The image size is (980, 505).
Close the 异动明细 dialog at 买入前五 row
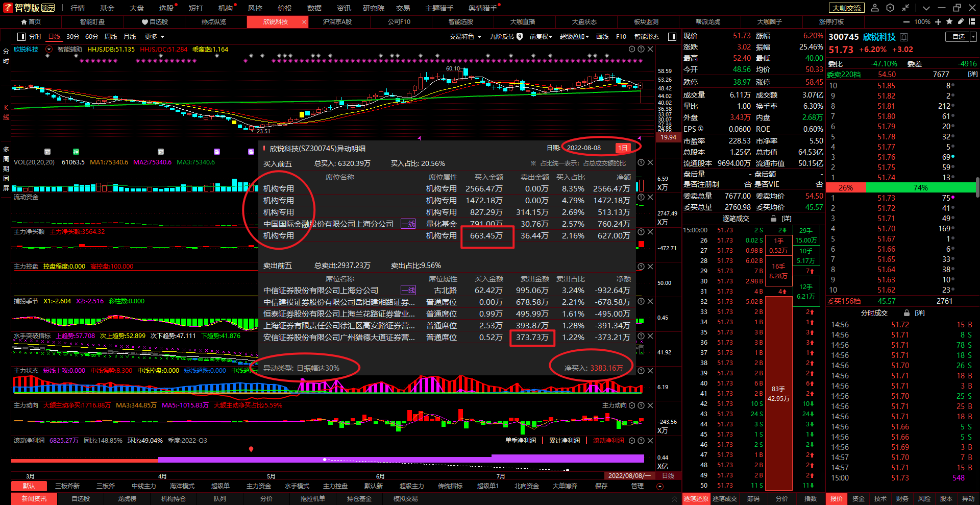tap(650, 162)
